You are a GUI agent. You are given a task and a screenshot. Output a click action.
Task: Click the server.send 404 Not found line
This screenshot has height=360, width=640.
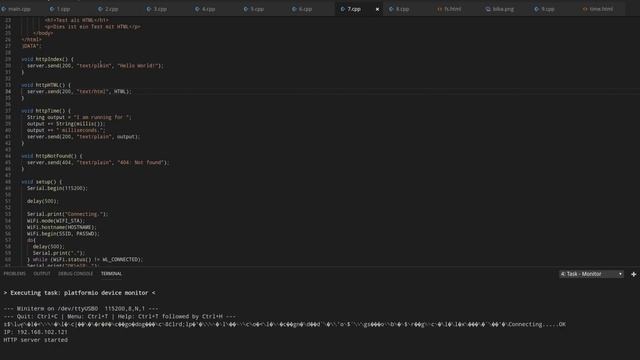[x=98, y=162]
